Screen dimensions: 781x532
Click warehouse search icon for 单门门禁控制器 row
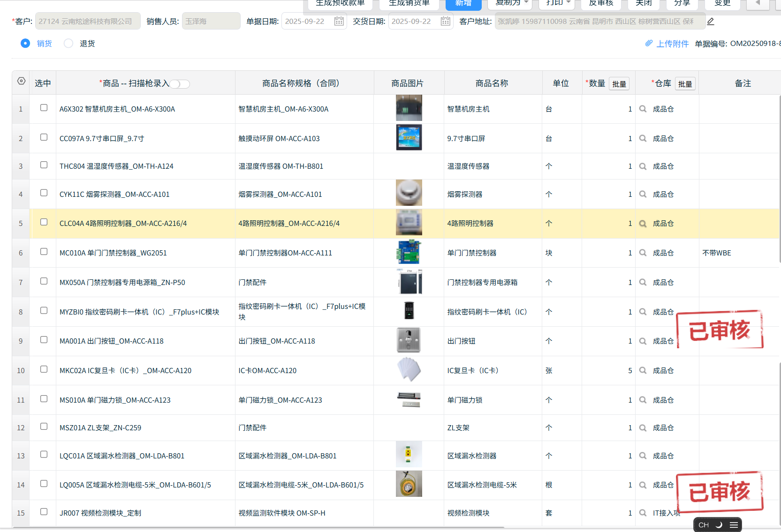click(643, 253)
